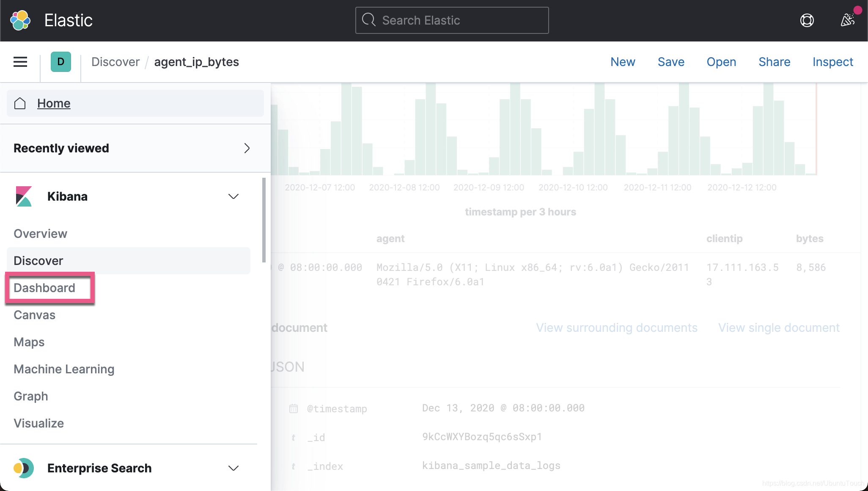Click the Home house icon
Image resolution: width=868 pixels, height=491 pixels.
tap(20, 103)
